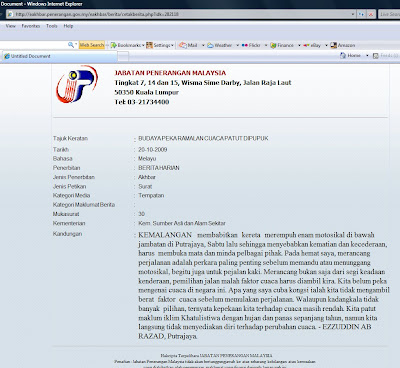This screenshot has width=400, height=368.
Task: Click the Jenis Petikan value Surat
Action: (x=145, y=187)
